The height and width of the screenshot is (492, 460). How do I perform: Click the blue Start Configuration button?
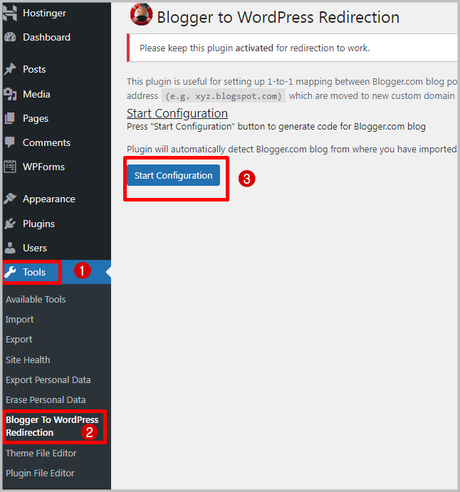point(173,175)
